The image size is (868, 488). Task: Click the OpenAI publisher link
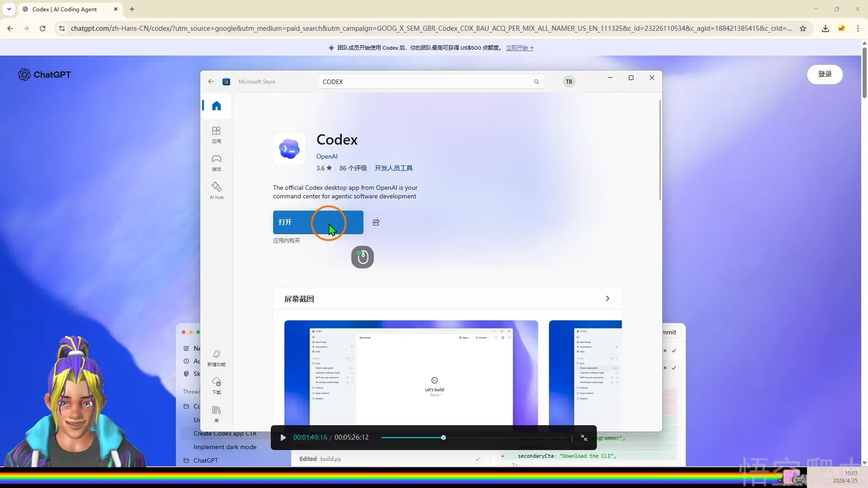tap(327, 156)
